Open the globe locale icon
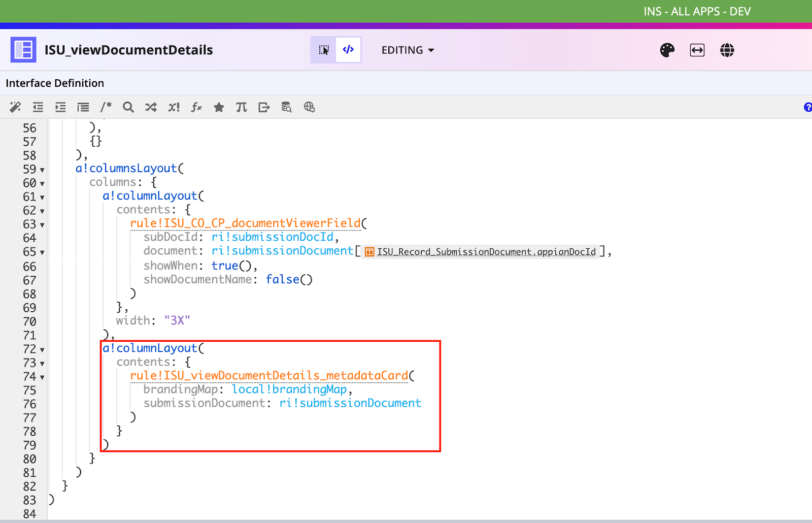 click(x=727, y=50)
